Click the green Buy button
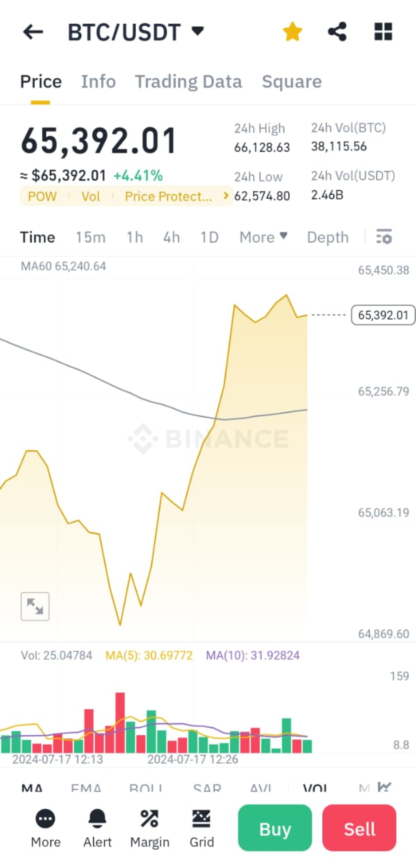Image resolution: width=416 pixels, height=868 pixels. pos(275,828)
